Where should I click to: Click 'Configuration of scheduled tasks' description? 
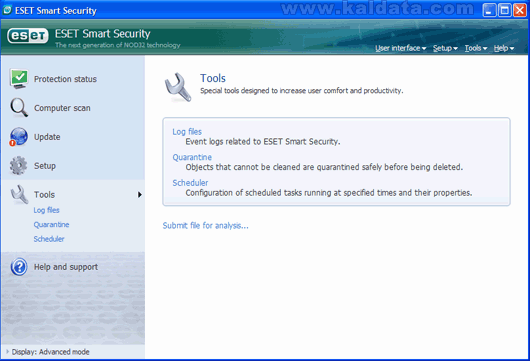click(329, 193)
